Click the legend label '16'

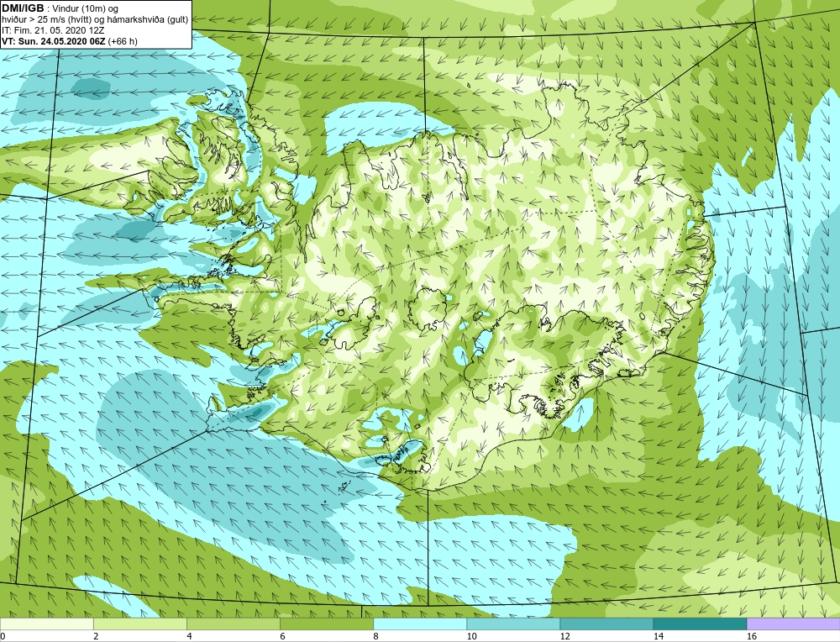coord(752,636)
